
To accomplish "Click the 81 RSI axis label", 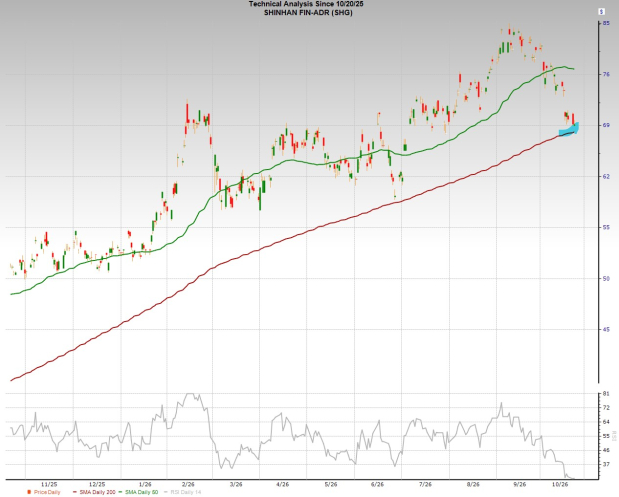I will [x=606, y=394].
